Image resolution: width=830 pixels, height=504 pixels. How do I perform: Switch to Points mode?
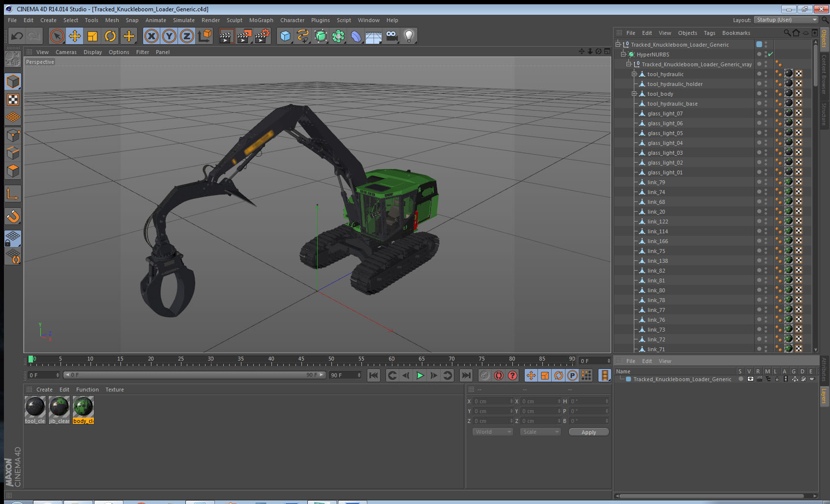pos(13,135)
